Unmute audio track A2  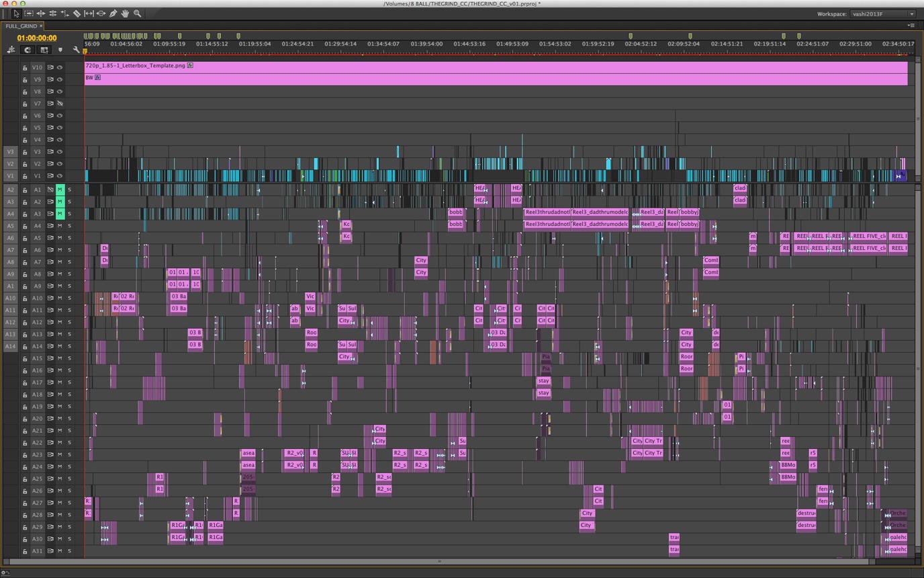tap(60, 202)
